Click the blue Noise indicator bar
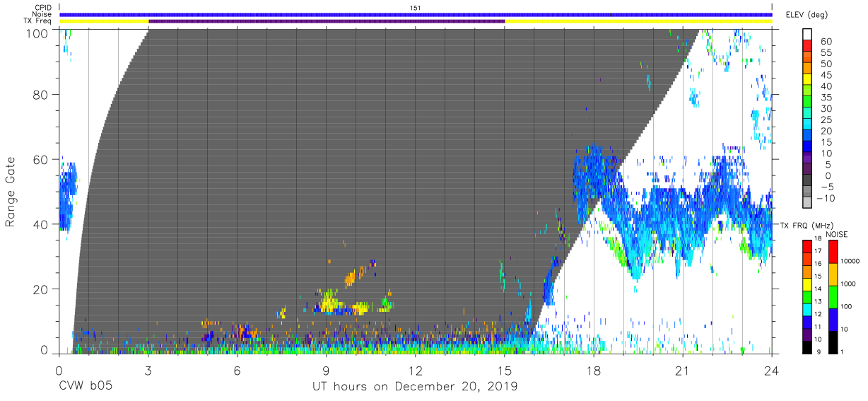 click(416, 14)
